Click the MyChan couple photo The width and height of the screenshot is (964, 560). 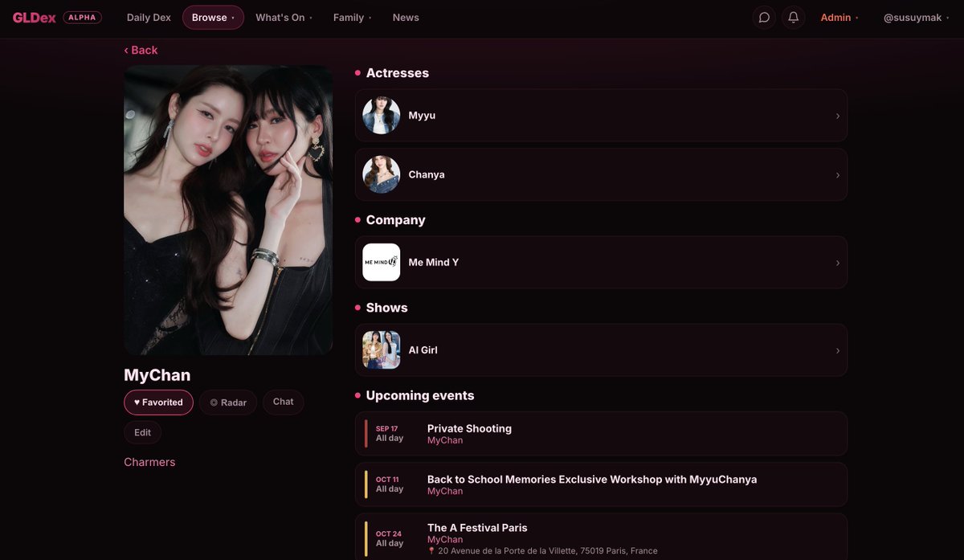point(228,210)
